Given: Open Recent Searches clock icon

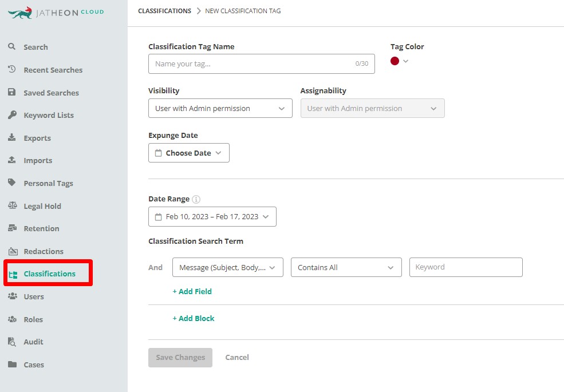Looking at the screenshot, I should click(x=12, y=69).
